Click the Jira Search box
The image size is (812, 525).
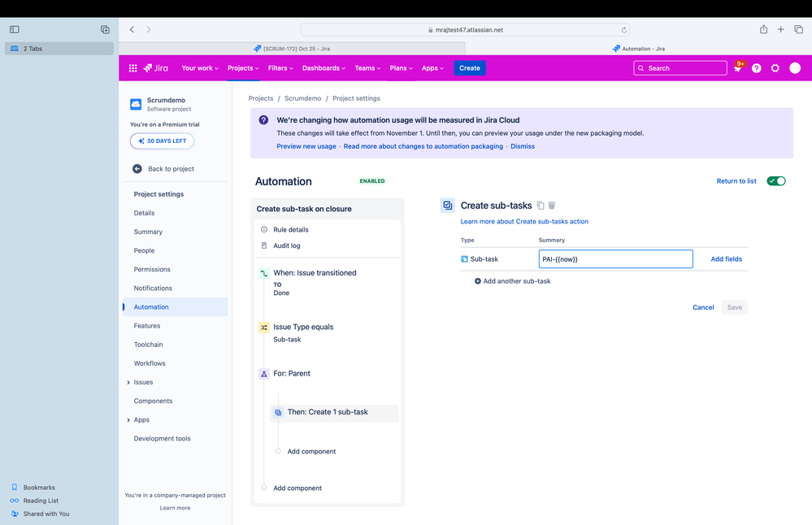tap(680, 67)
